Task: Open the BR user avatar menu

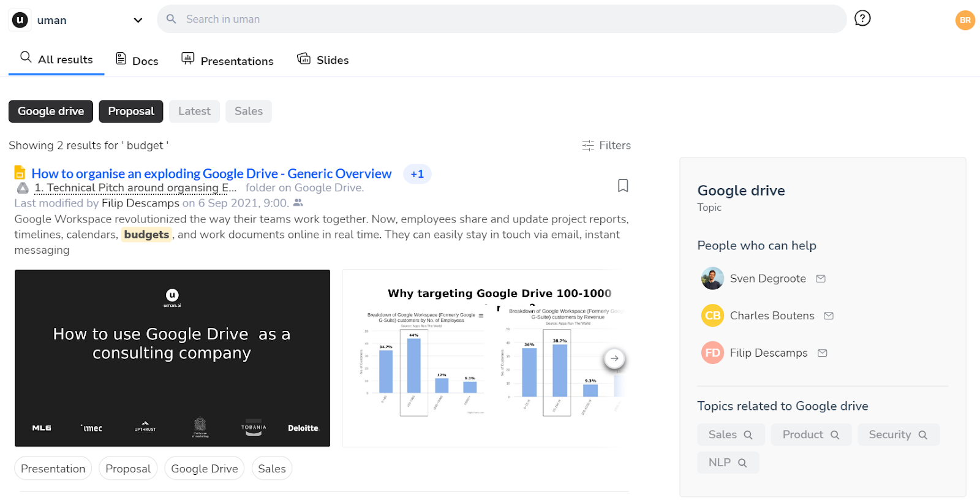Action: click(x=965, y=20)
